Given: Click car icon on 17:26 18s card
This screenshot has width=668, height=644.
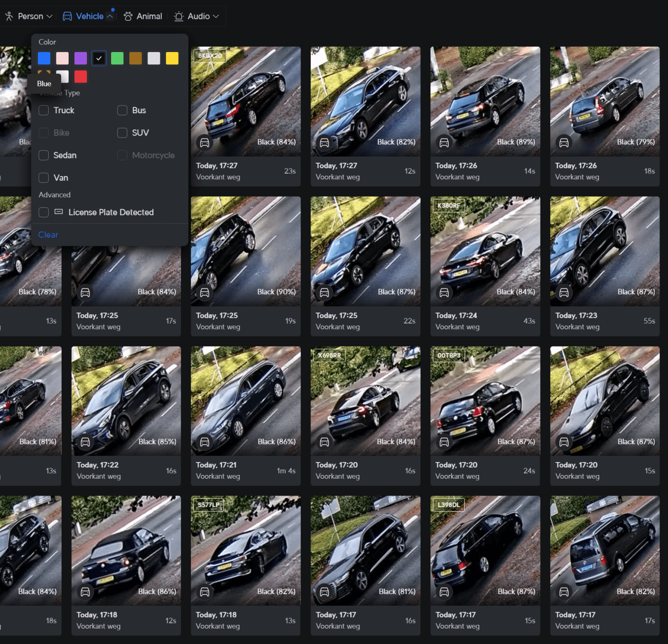Looking at the screenshot, I should 564,143.
